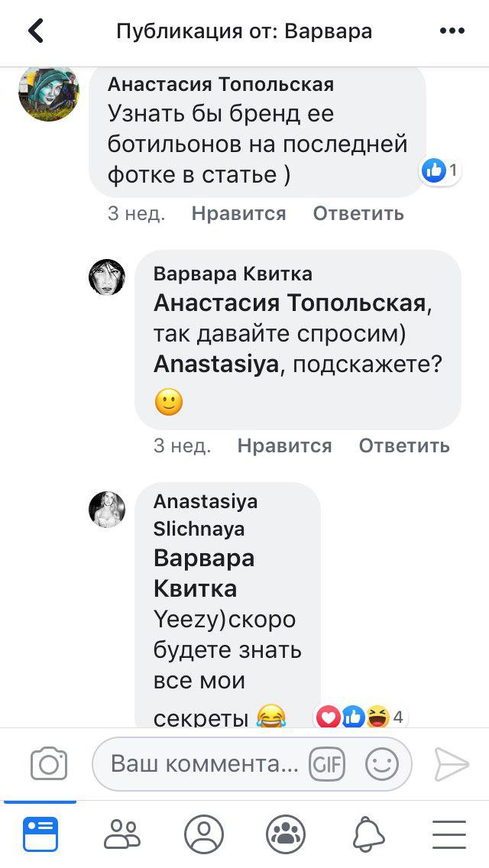Like Анастасия Топольская's comment via "Нравится"
The height and width of the screenshot is (868, 489).
click(x=238, y=214)
